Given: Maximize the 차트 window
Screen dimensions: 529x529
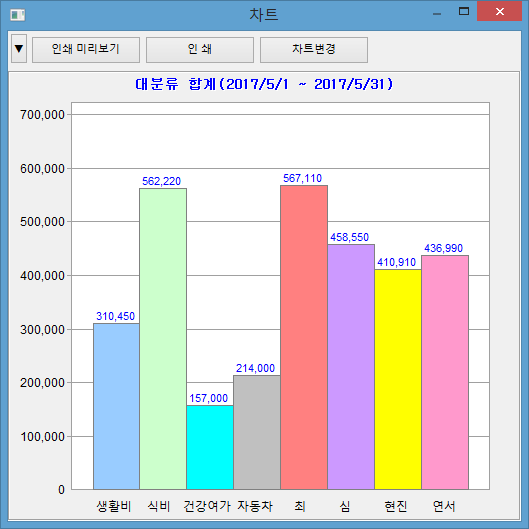Looking at the screenshot, I should coord(464,12).
